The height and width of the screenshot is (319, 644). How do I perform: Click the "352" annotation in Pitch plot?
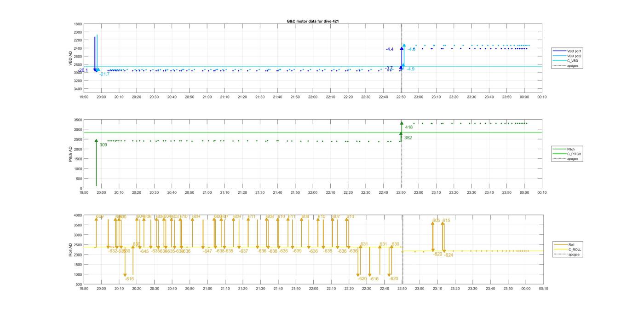click(x=408, y=138)
